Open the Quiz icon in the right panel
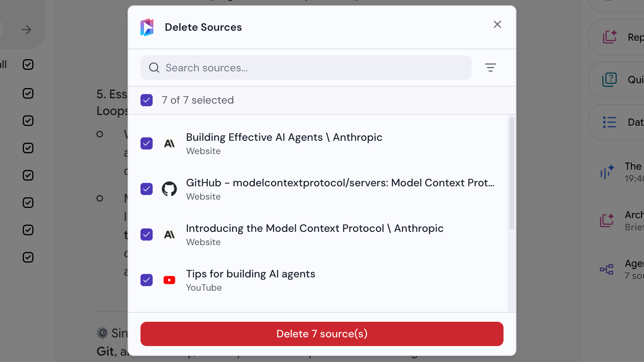The image size is (644, 362). click(x=610, y=80)
